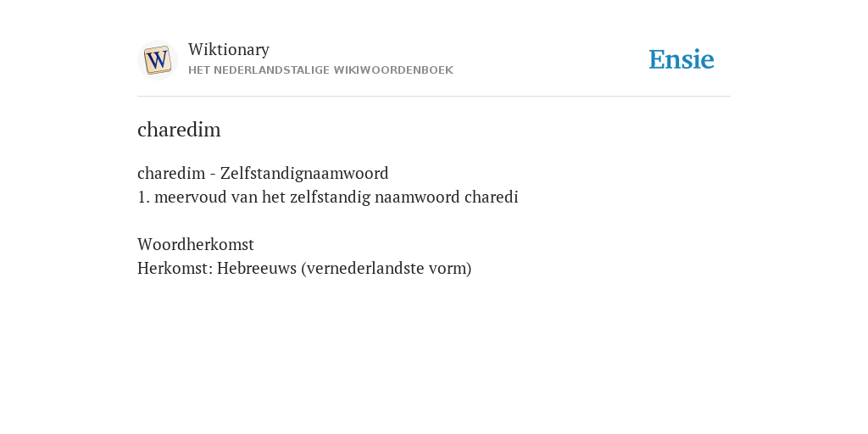This screenshot has height=434, width=868.
Task: Click the 'Herkomst: Hebreeuws' line
Action: (x=304, y=268)
